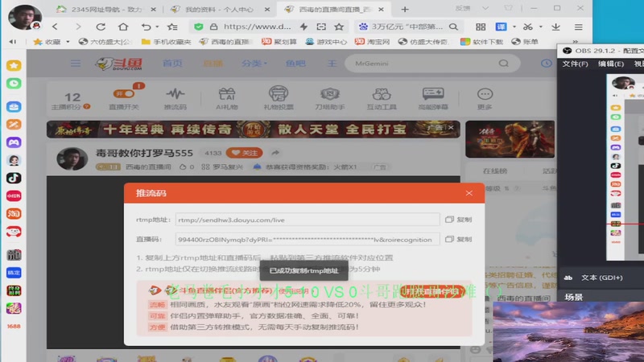Click the undo restore-tab arrow icon
The image size is (644, 362).
point(147,27)
